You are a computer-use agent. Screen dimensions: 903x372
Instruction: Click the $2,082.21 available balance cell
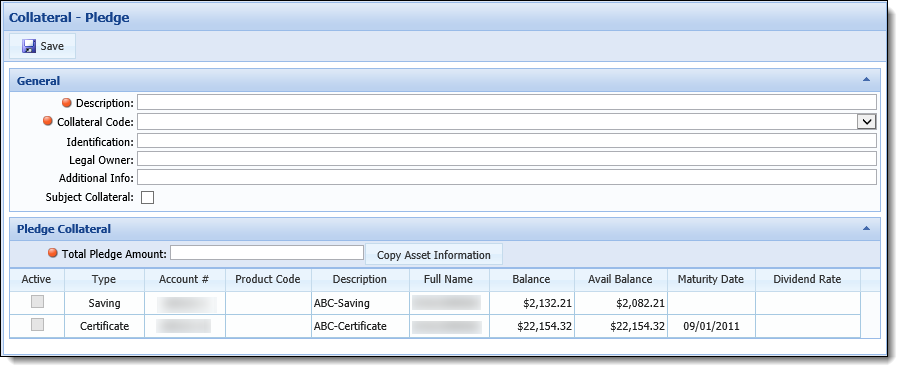pos(621,303)
